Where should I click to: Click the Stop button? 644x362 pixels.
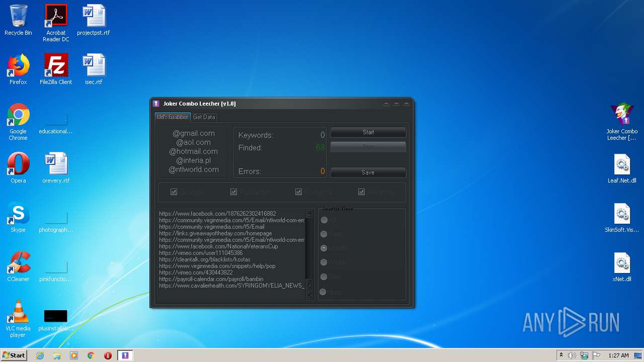(x=368, y=147)
